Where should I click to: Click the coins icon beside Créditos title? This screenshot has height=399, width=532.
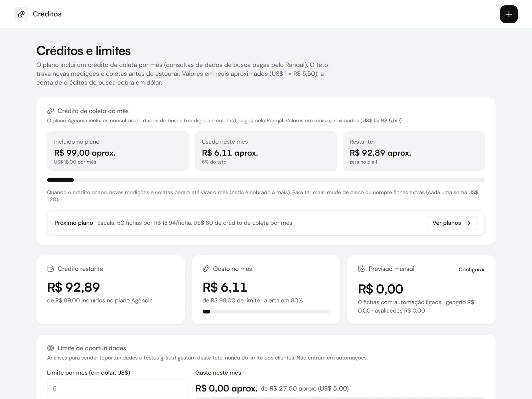(x=21, y=14)
